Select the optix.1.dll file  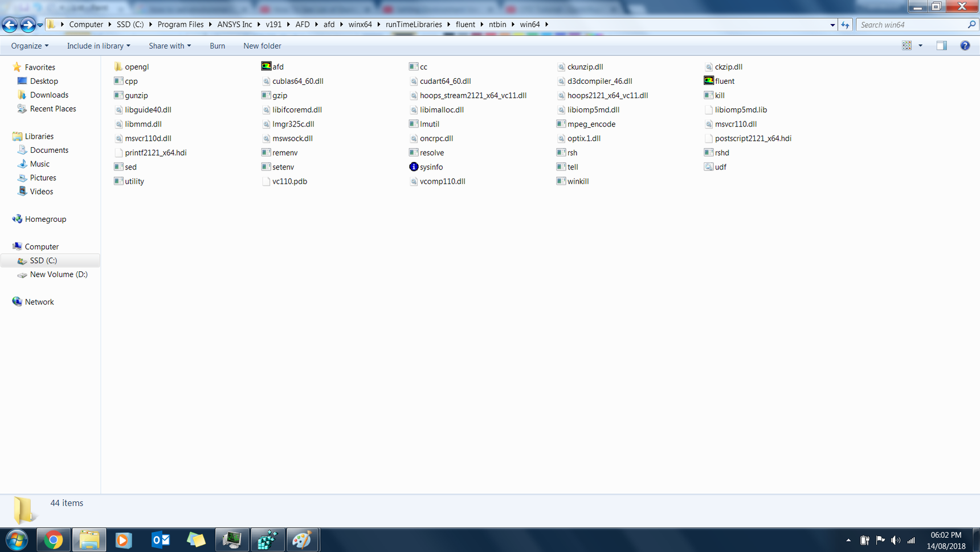(x=578, y=138)
